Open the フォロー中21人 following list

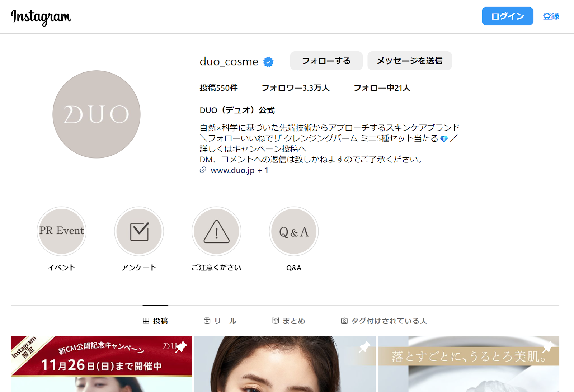382,88
